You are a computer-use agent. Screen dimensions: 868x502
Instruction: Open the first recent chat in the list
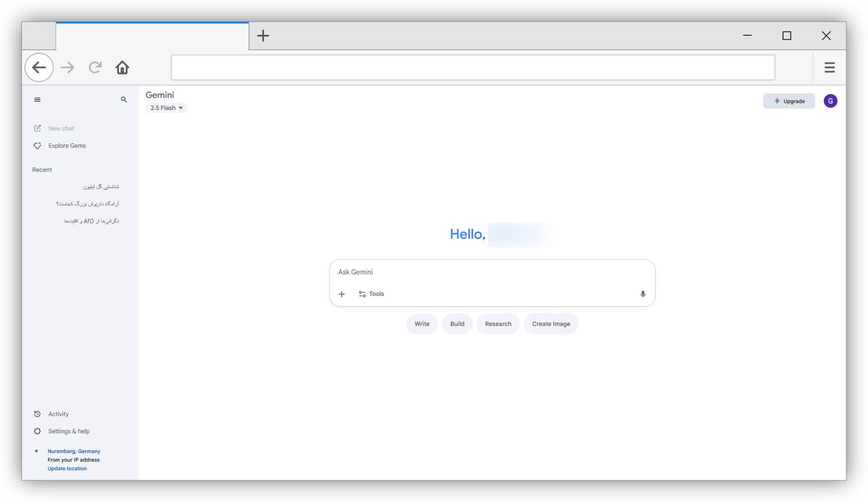101,187
